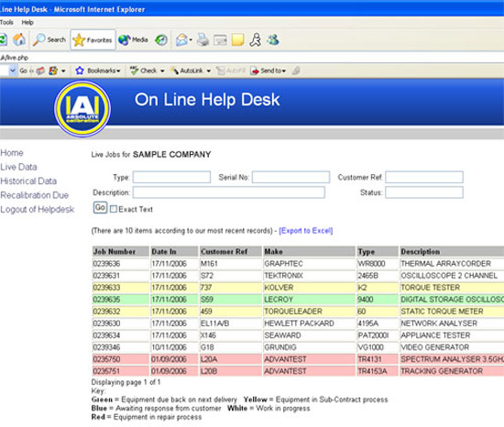Viewport: 504px width, 427px height.
Task: Click the Mail envelope icon
Action: pyautogui.click(x=181, y=39)
